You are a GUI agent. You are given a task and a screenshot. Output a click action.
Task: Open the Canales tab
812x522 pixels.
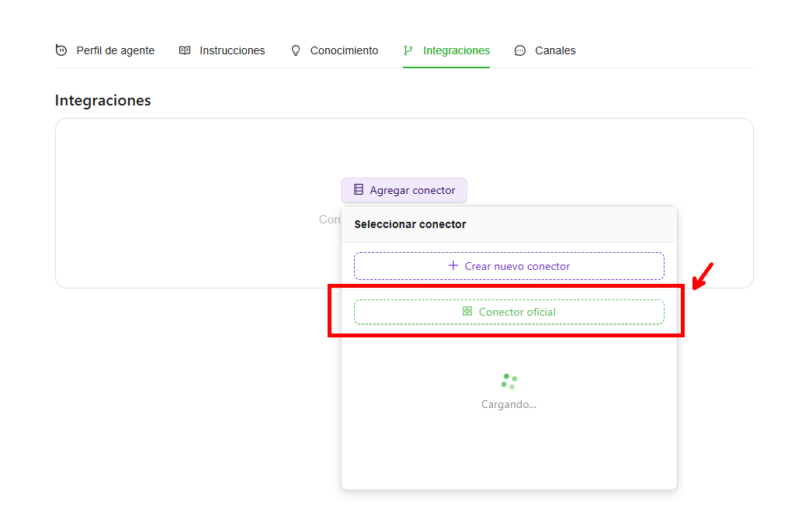point(555,50)
